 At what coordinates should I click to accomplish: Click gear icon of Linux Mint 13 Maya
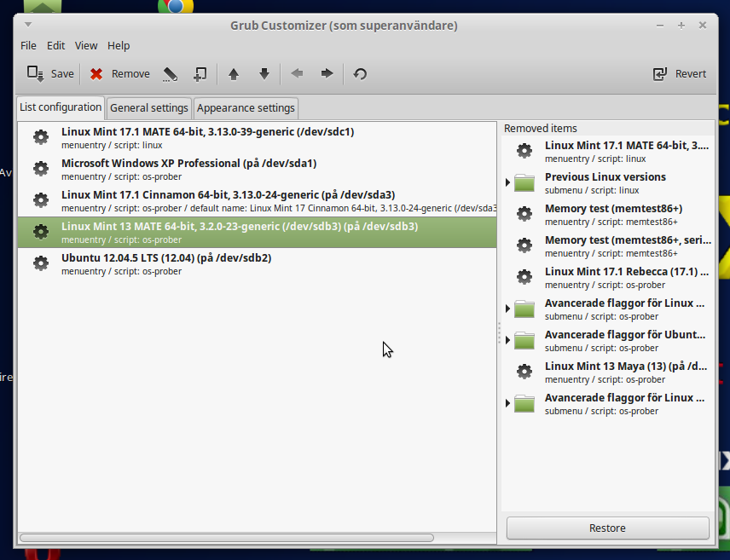click(x=524, y=372)
